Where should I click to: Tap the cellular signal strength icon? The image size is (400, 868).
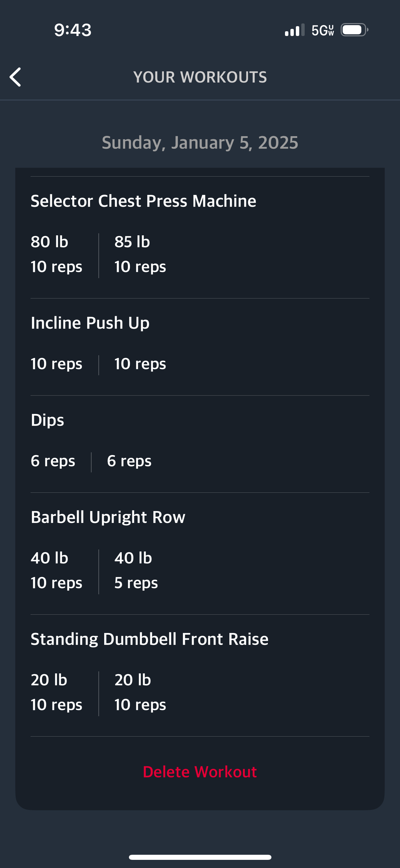[294, 30]
